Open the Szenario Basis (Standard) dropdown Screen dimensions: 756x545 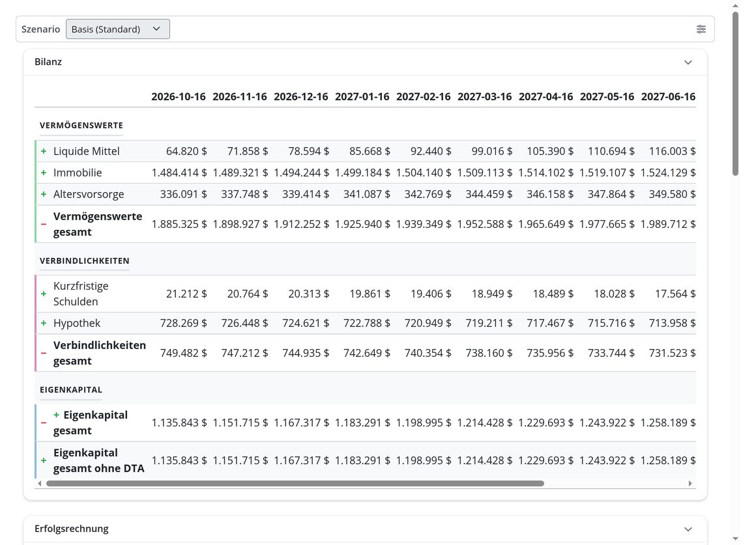tap(118, 29)
